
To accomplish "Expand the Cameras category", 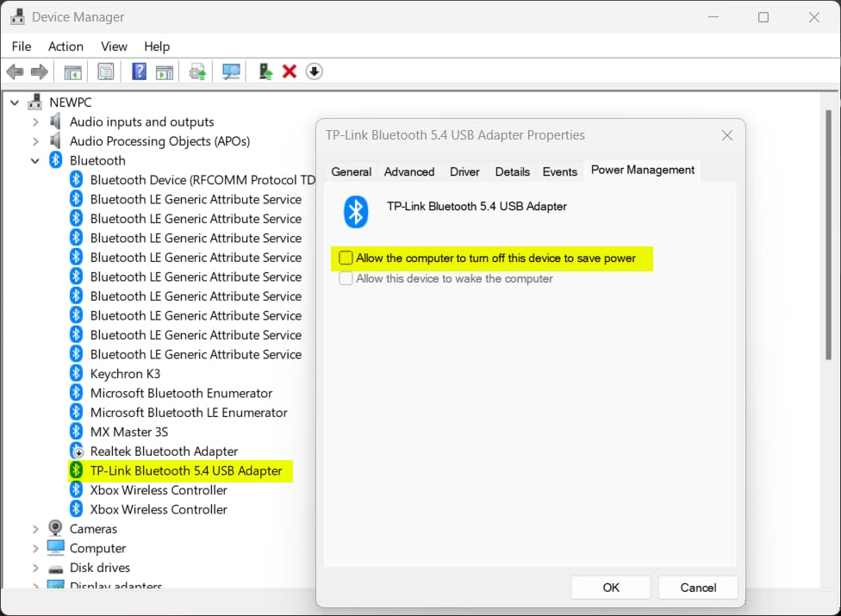I will tap(35, 529).
